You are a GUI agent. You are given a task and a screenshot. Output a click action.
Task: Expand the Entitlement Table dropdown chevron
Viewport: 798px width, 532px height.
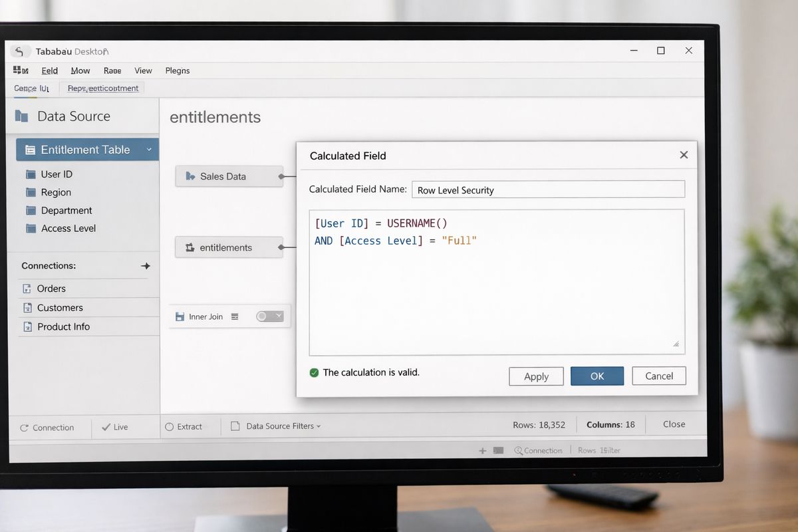[149, 150]
